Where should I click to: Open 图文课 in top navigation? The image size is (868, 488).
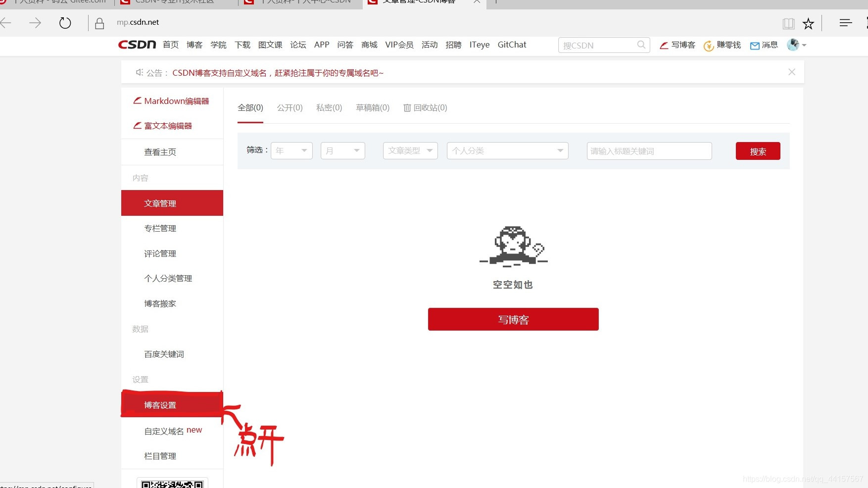pos(270,45)
